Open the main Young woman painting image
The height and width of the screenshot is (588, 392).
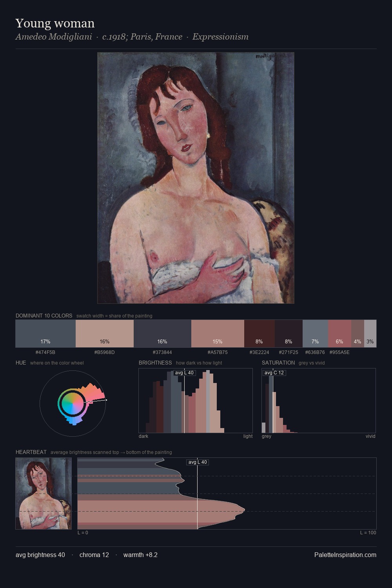[x=196, y=178]
